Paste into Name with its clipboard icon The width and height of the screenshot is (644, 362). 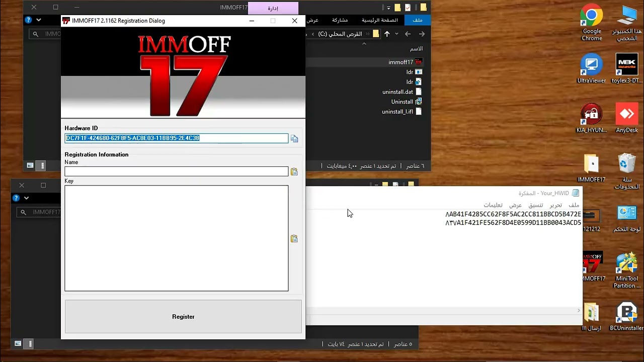tap(294, 172)
